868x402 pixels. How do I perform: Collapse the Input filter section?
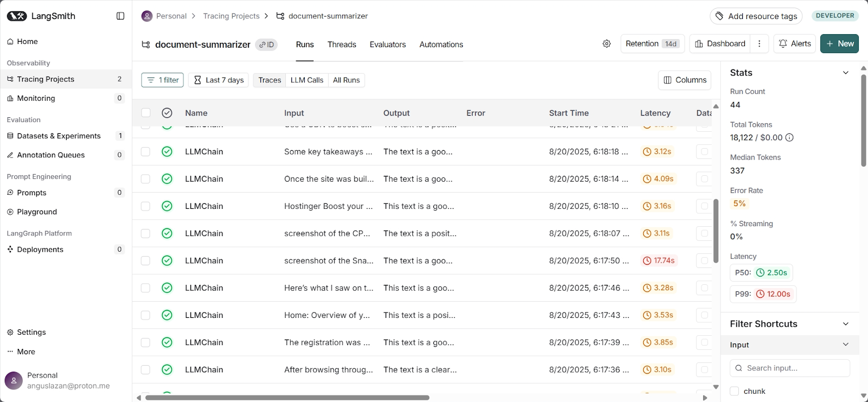click(790, 345)
